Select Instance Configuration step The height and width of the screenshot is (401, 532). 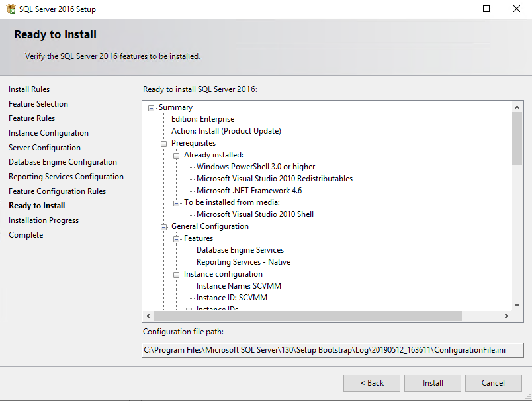(x=48, y=133)
